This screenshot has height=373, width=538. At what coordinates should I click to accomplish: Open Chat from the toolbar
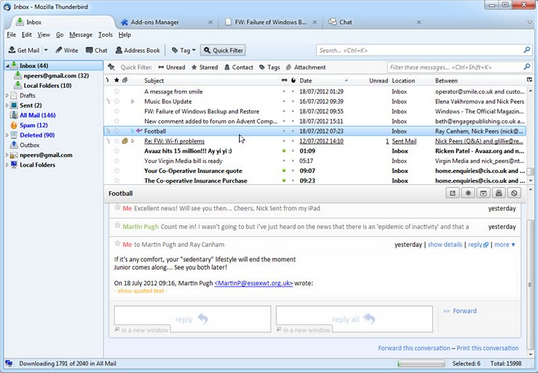96,50
